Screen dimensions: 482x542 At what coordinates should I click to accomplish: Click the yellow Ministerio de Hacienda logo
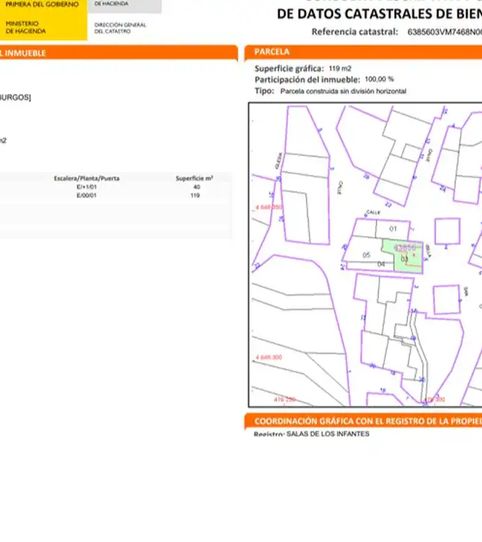coord(44,20)
